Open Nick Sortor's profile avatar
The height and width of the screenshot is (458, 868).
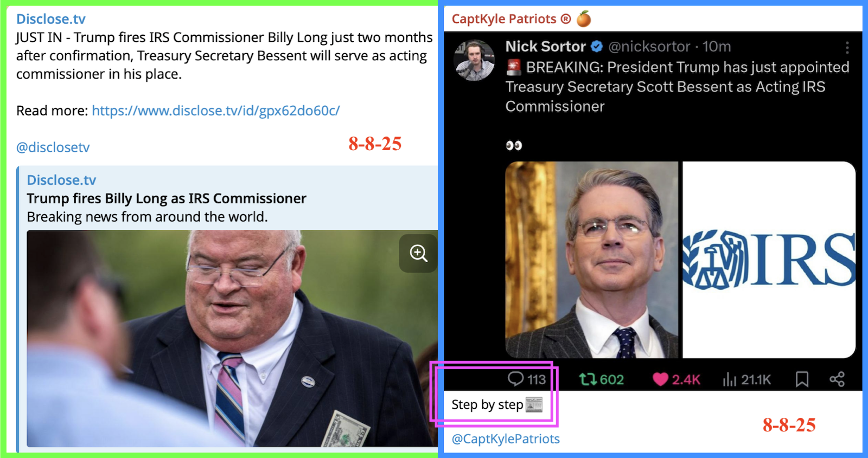(x=475, y=60)
